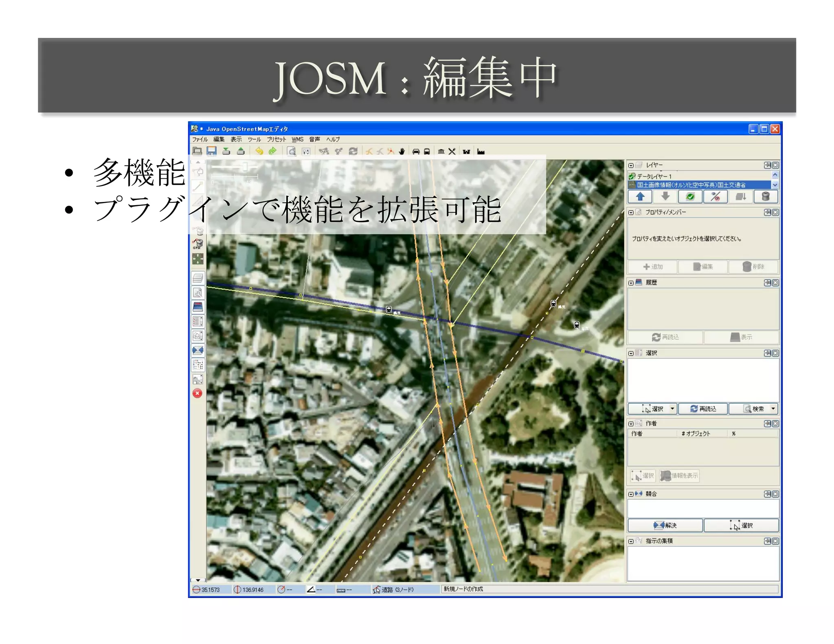Open preferences sliders icon in toolbar
834x644 pixels.
pyautogui.click(x=306, y=151)
